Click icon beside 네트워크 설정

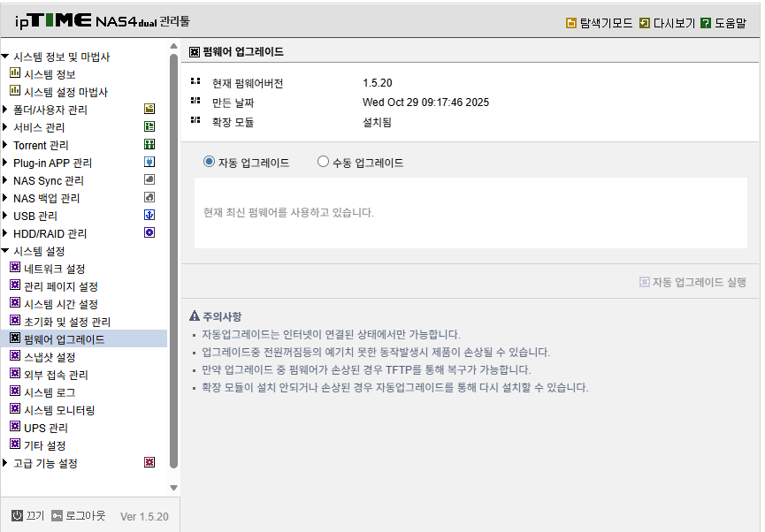[15, 267]
